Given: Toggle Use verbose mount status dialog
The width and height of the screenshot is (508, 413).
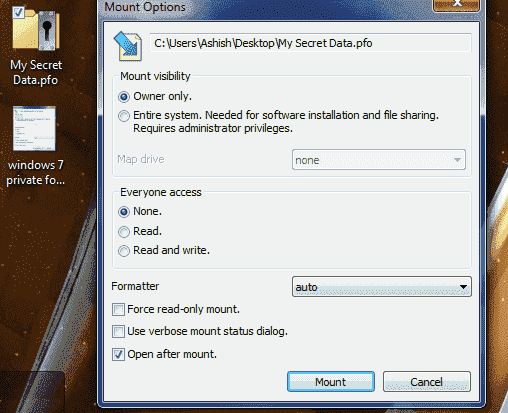Looking at the screenshot, I should pos(118,332).
